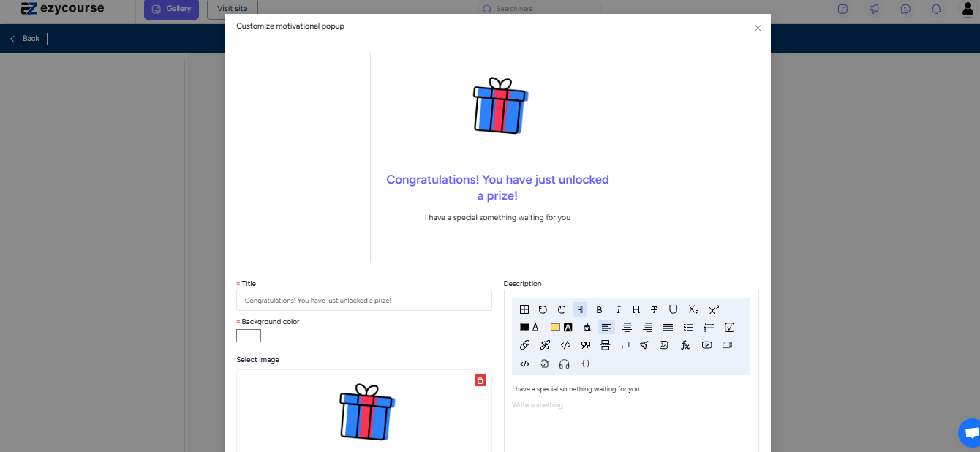Insert a bulleted list
This screenshot has height=452, width=980.
point(688,327)
